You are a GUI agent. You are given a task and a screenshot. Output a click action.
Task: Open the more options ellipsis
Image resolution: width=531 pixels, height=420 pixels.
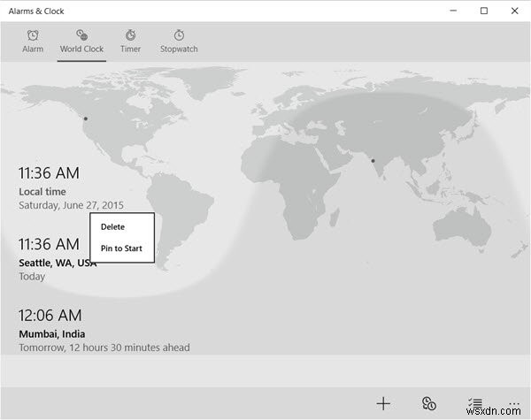(514, 403)
